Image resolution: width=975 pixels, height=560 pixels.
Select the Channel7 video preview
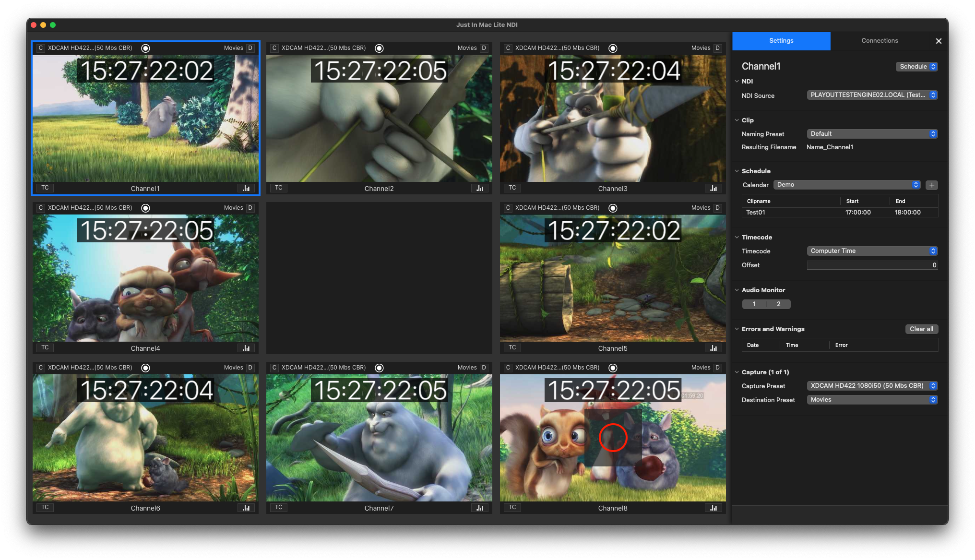[379, 438]
